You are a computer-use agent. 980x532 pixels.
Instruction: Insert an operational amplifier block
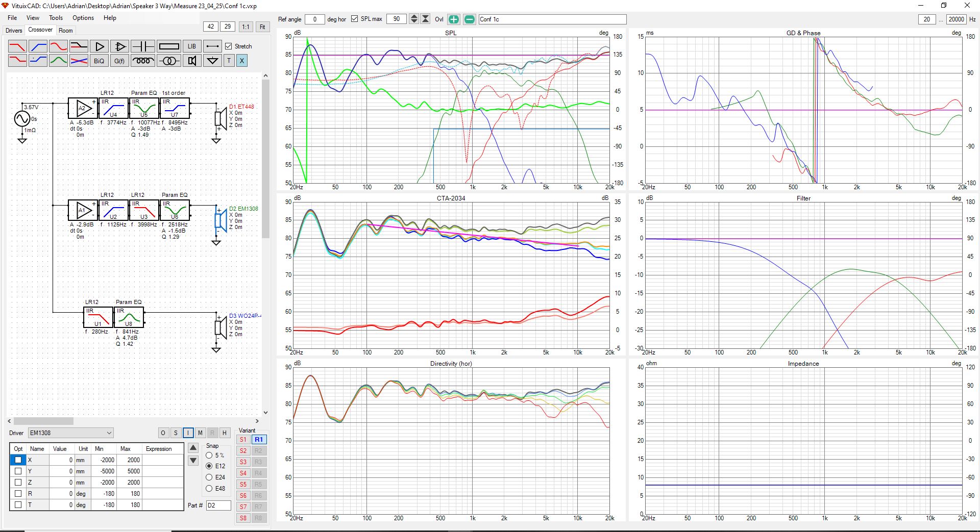coord(120,46)
